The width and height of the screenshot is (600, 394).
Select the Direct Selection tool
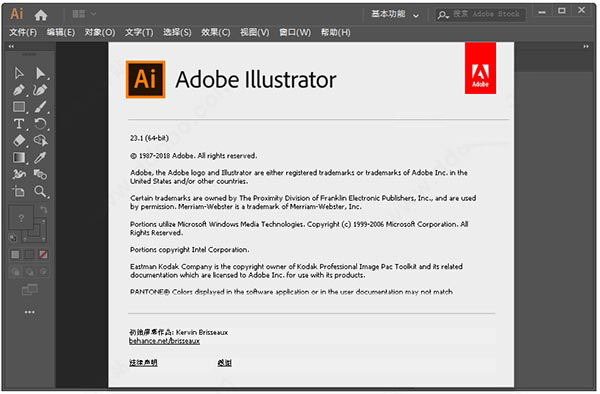point(40,73)
